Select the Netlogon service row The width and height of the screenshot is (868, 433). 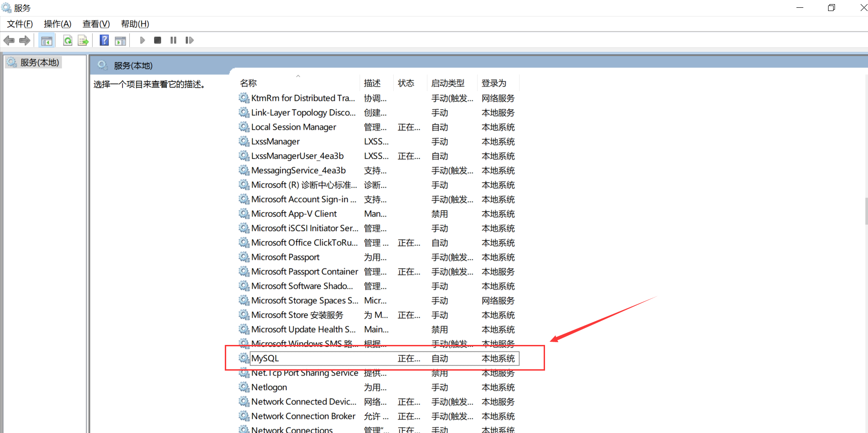269,387
